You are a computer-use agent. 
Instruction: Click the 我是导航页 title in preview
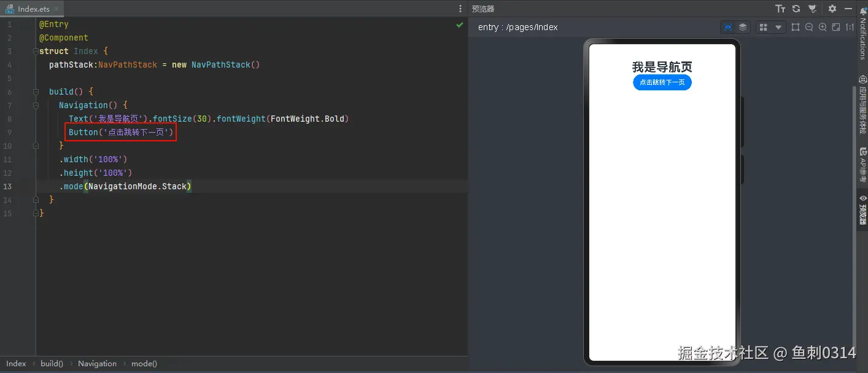click(x=662, y=67)
